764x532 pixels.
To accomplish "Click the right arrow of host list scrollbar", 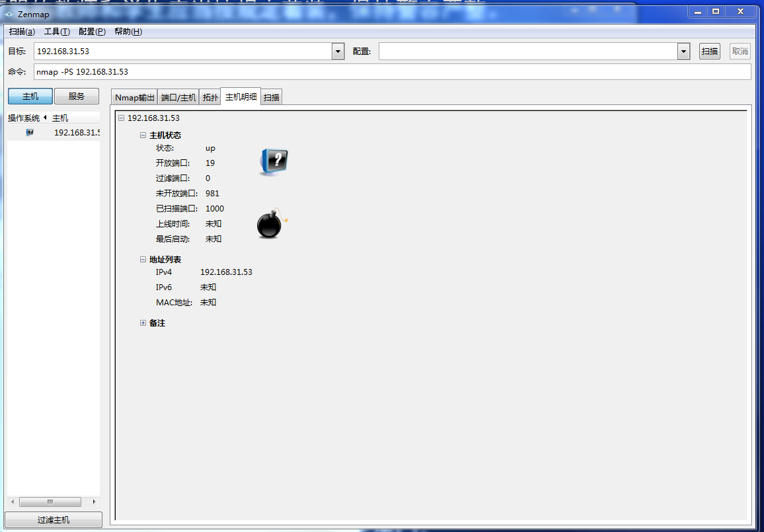I will [94, 502].
